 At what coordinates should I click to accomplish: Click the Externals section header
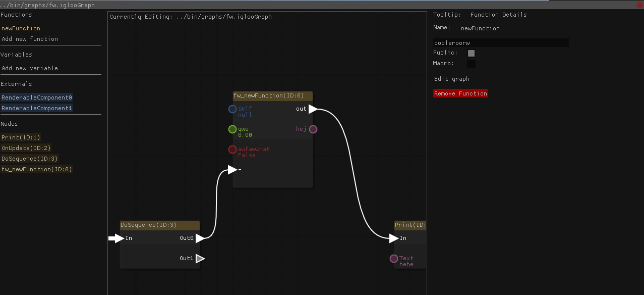coord(16,84)
